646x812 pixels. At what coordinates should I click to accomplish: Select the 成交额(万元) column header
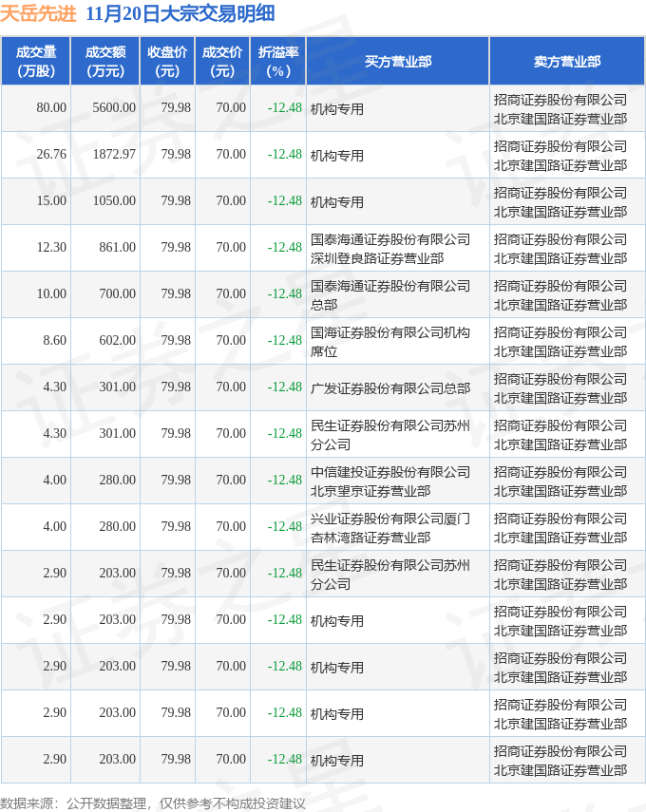tap(105, 61)
